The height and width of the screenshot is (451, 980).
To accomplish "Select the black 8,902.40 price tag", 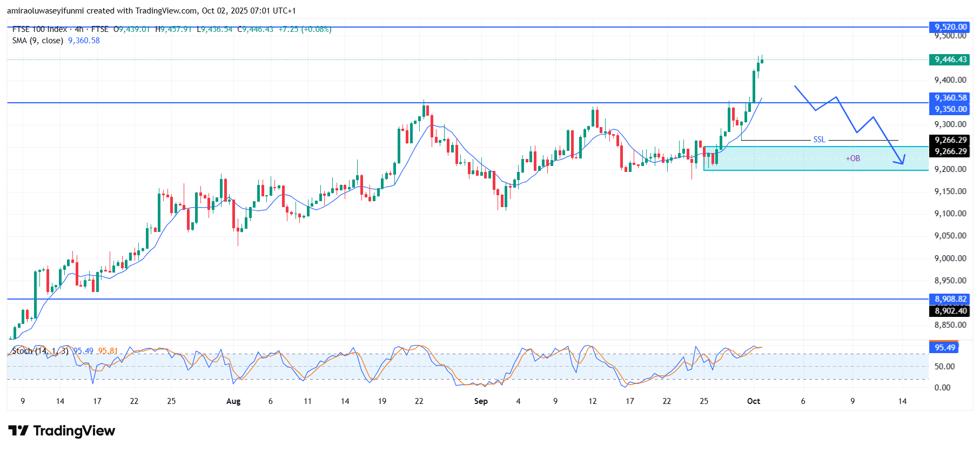I will 950,311.
